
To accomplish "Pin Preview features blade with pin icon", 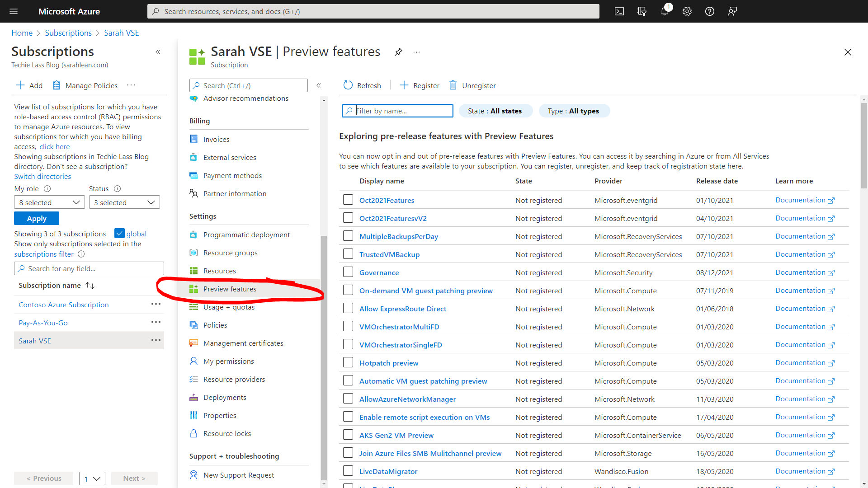I will (x=398, y=52).
